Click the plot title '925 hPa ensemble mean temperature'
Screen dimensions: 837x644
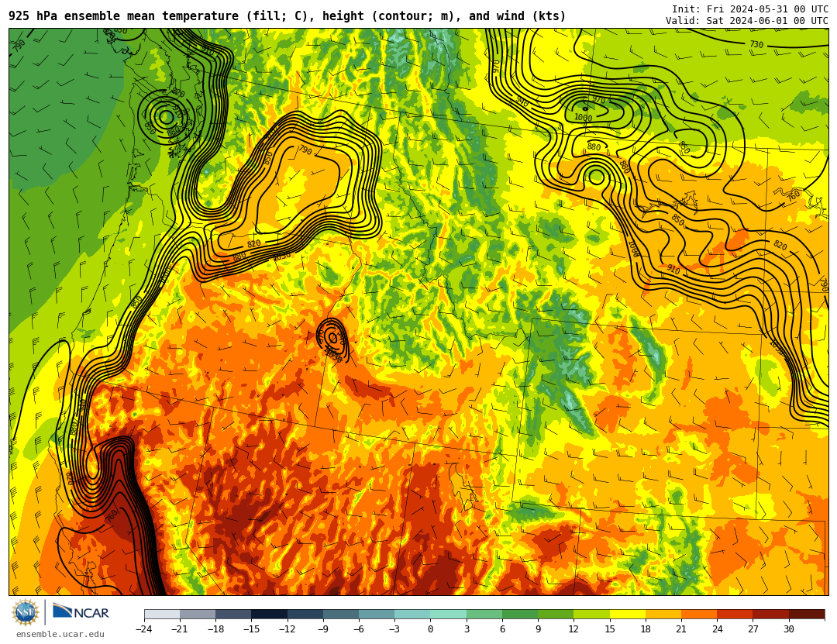[x=123, y=16]
